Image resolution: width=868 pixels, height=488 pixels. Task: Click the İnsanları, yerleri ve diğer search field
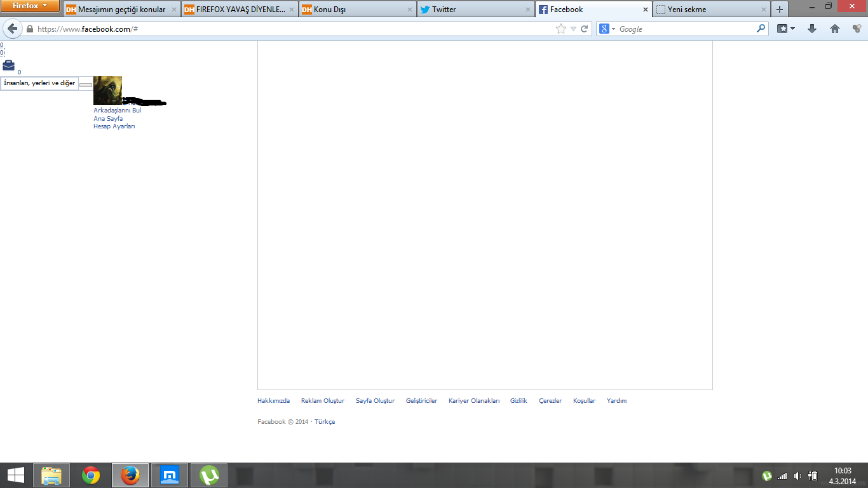[39, 83]
